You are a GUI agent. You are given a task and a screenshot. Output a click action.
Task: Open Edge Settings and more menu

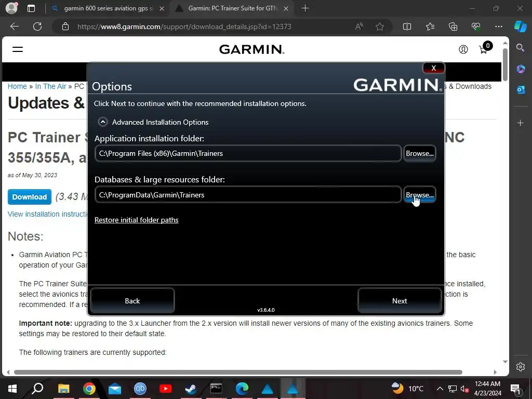click(x=498, y=26)
